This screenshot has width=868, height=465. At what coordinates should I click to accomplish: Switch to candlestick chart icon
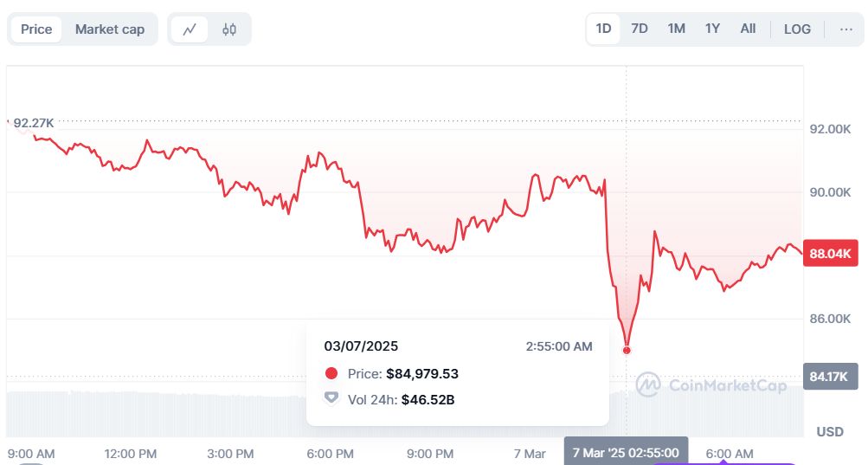(x=229, y=29)
